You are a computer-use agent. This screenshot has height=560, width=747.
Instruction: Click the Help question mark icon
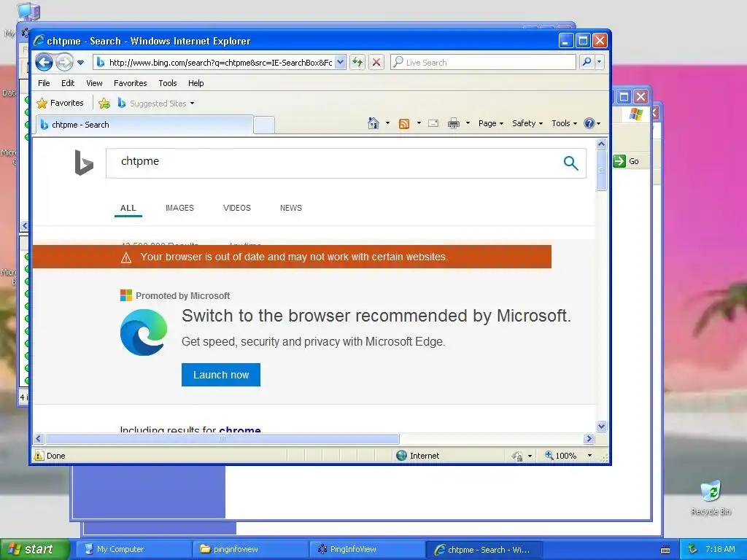click(x=589, y=123)
